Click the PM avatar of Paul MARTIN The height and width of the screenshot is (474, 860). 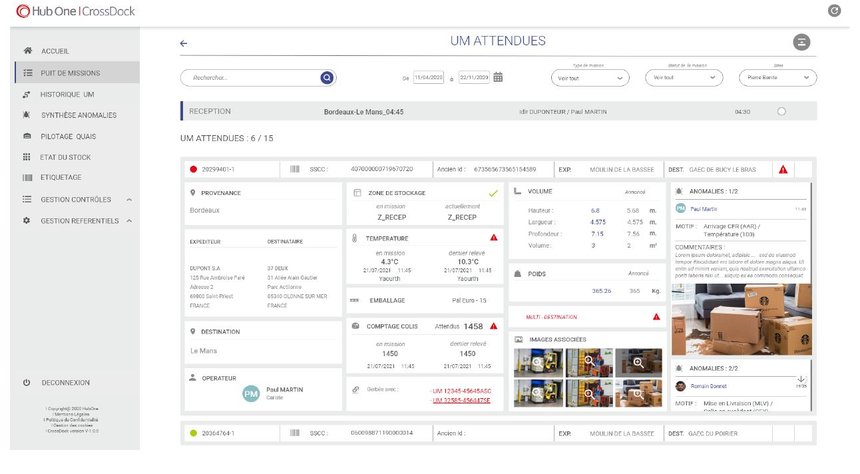coord(251,393)
